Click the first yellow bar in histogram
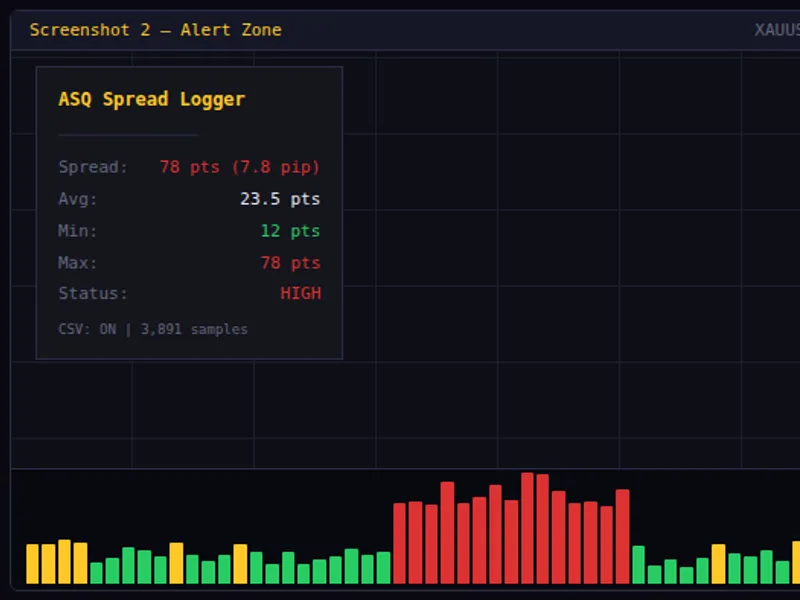Image resolution: width=800 pixels, height=600 pixels. (x=33, y=564)
